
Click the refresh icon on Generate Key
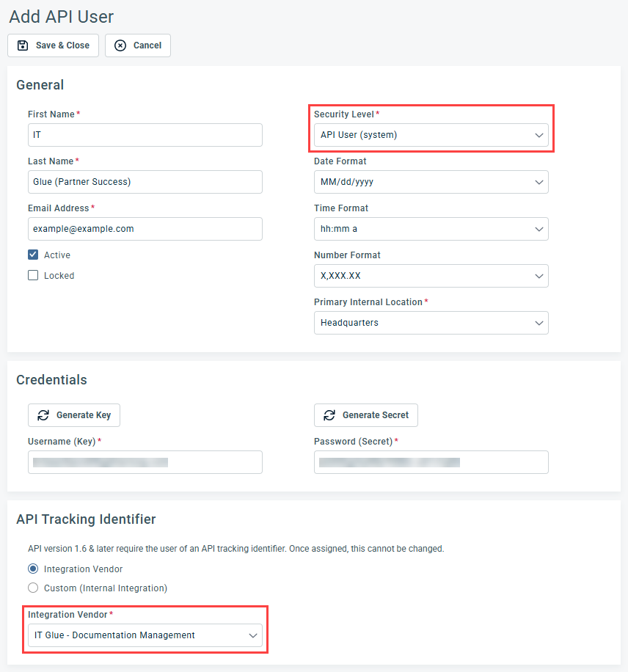click(x=43, y=415)
